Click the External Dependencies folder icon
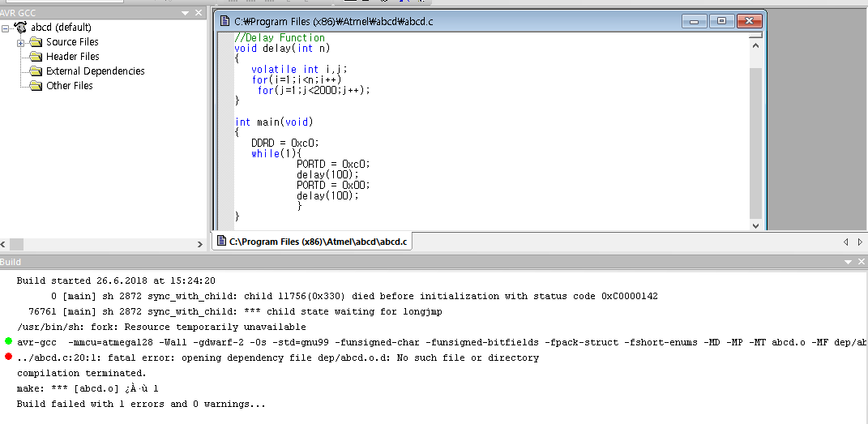868x424 pixels. click(36, 71)
